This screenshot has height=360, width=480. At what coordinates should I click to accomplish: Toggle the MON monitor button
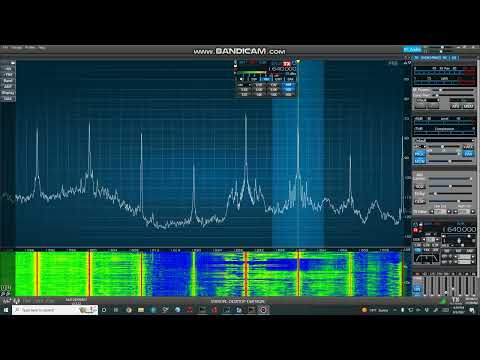pyautogui.click(x=419, y=161)
